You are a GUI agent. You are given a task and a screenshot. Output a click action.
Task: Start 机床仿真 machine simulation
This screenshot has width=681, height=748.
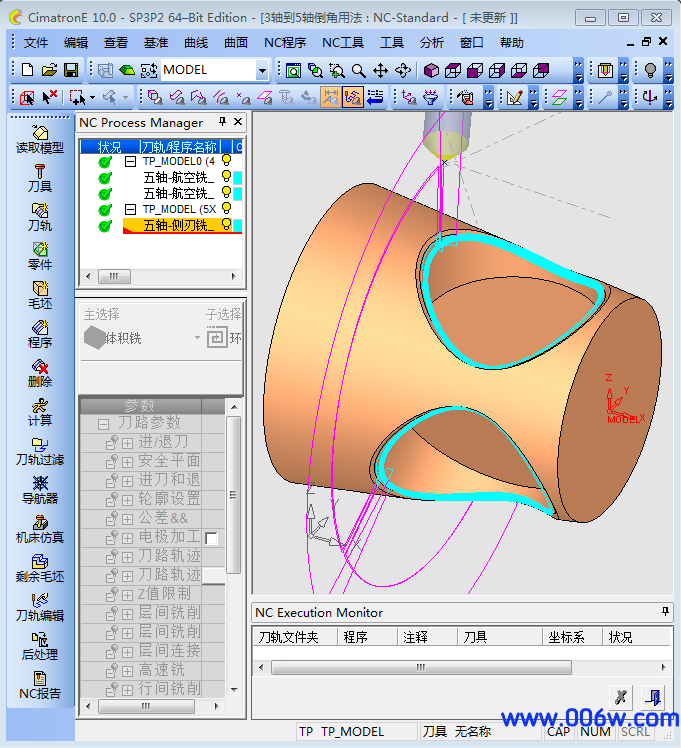[x=40, y=530]
